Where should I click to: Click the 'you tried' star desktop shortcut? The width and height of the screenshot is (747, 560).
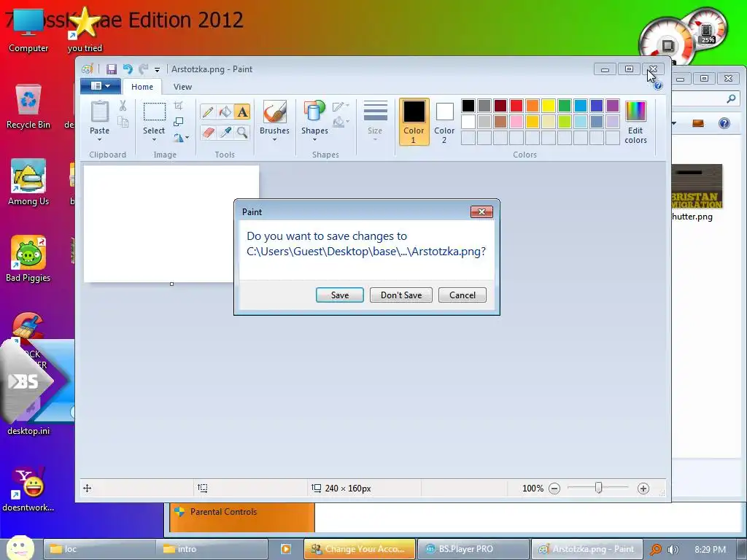[x=85, y=29]
